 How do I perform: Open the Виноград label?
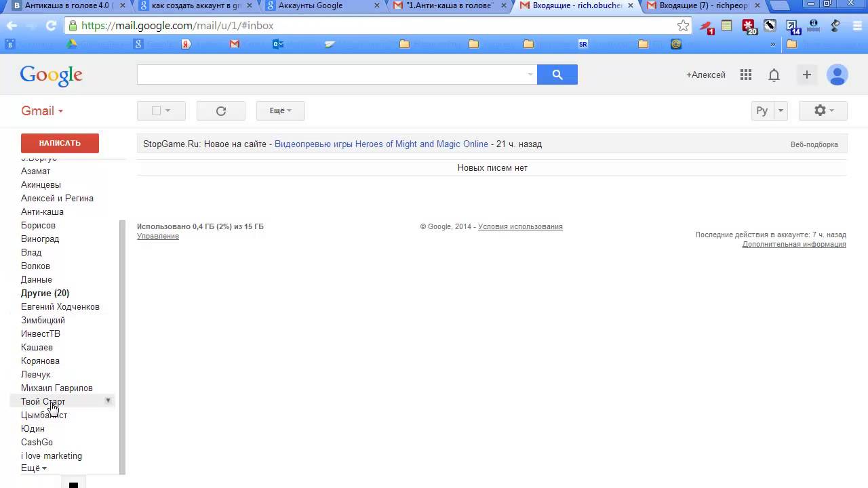(40, 239)
